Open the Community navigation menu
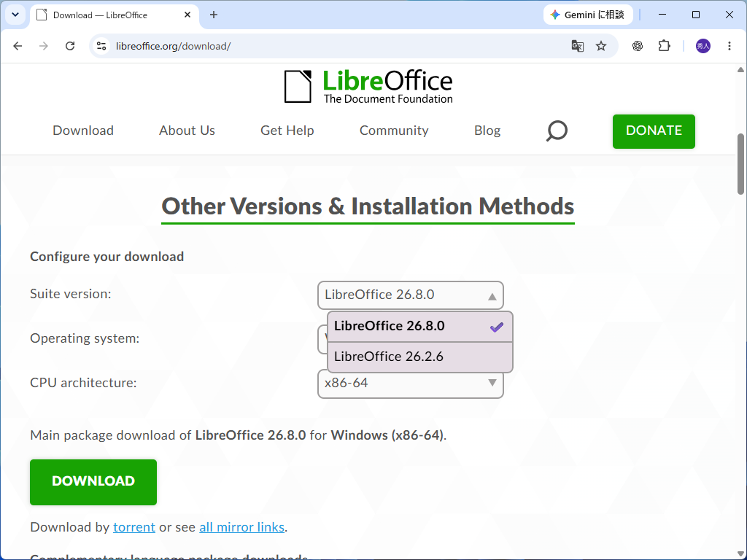Screen dimensions: 747x560 click(x=394, y=131)
